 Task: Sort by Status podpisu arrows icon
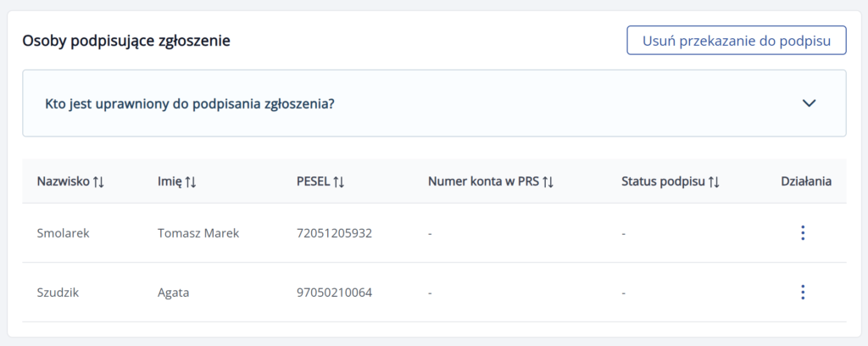point(714,181)
